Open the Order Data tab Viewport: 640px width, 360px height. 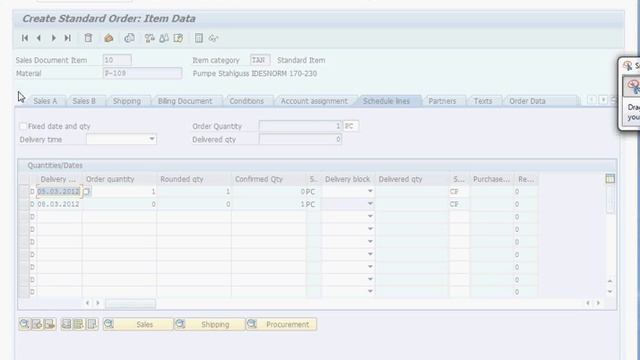(527, 101)
